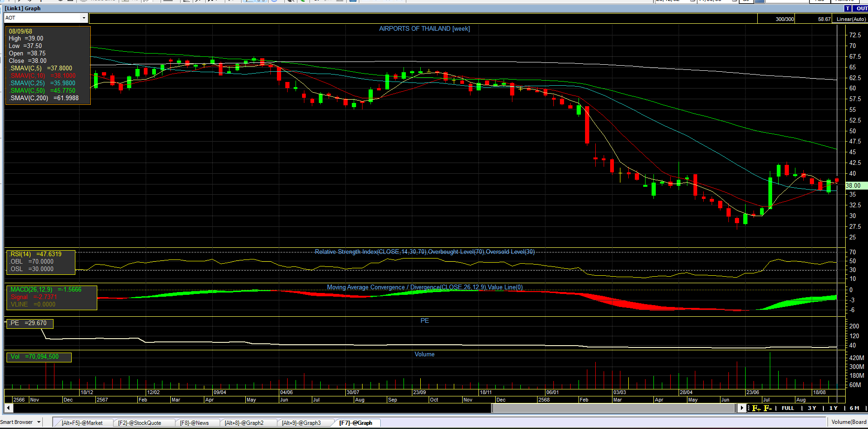This screenshot has width=868, height=429.
Task: Click the VLINE =0.0000 legend entry
Action: coord(33,304)
